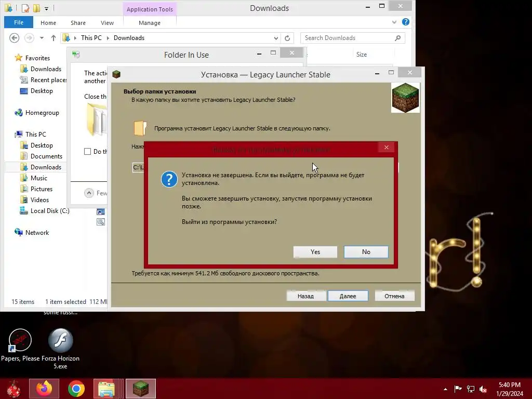Click the network tray icon
The height and width of the screenshot is (399, 532).
click(x=471, y=389)
